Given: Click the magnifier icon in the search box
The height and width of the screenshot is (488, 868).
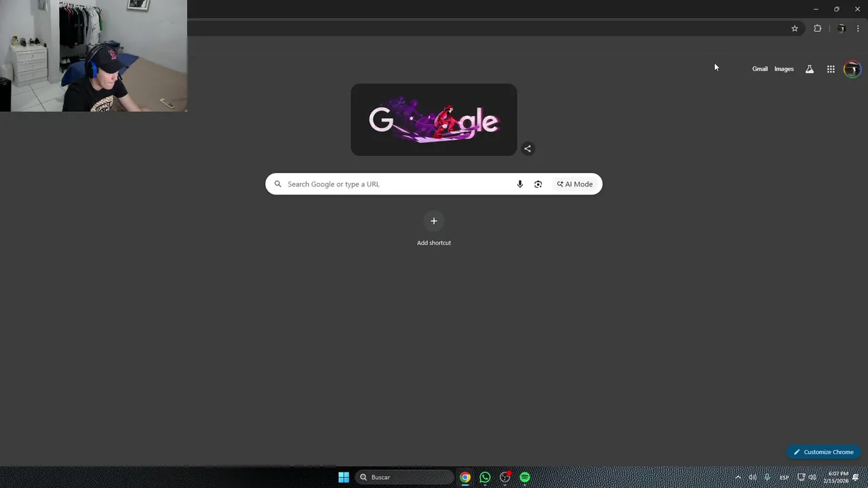Looking at the screenshot, I should pyautogui.click(x=278, y=184).
